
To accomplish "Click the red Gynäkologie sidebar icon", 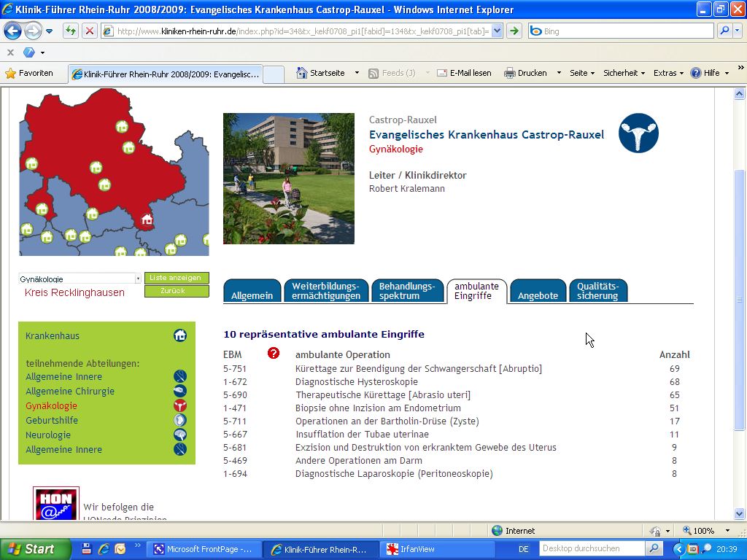I will [x=180, y=405].
